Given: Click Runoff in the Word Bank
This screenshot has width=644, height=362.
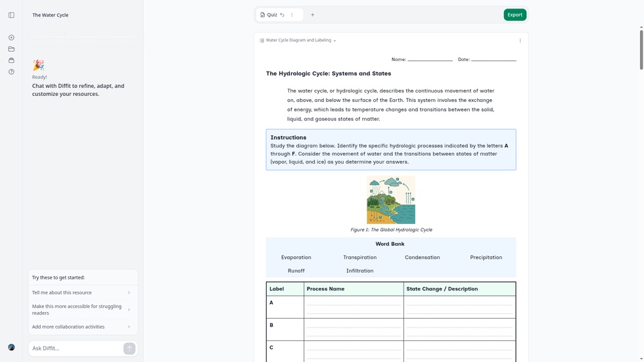Looking at the screenshot, I should click(x=296, y=271).
